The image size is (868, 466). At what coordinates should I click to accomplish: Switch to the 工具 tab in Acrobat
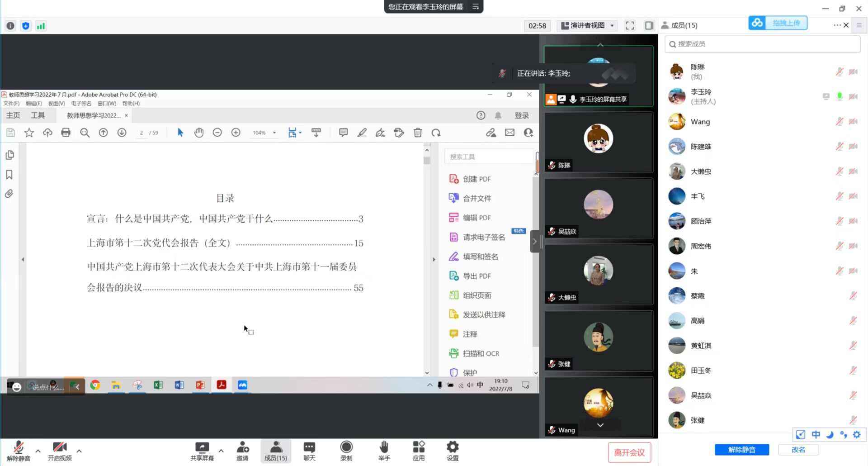(38, 115)
